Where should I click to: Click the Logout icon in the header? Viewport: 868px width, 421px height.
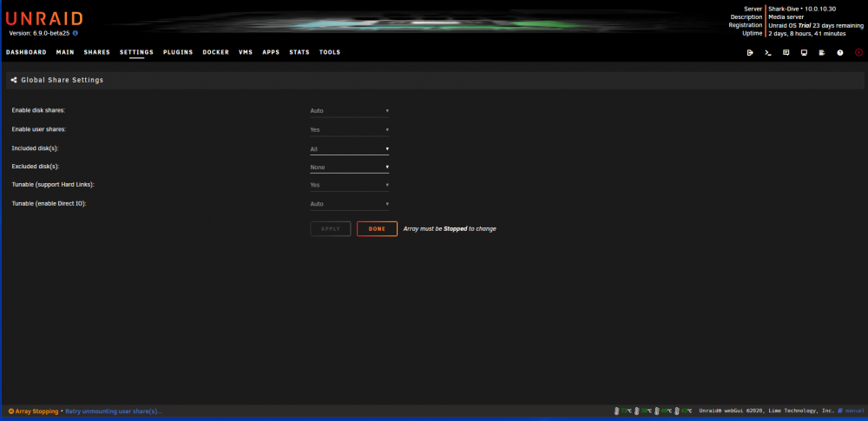(x=750, y=53)
